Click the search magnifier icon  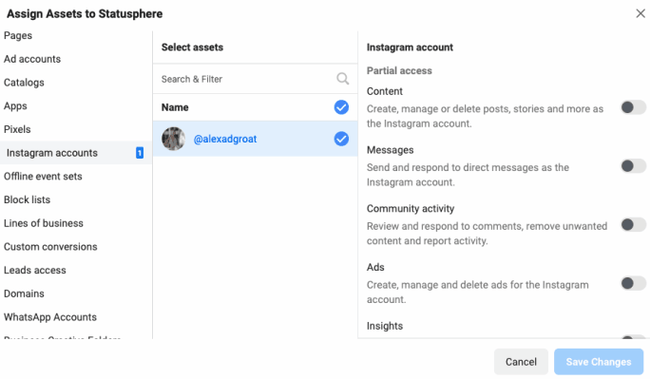click(x=342, y=78)
